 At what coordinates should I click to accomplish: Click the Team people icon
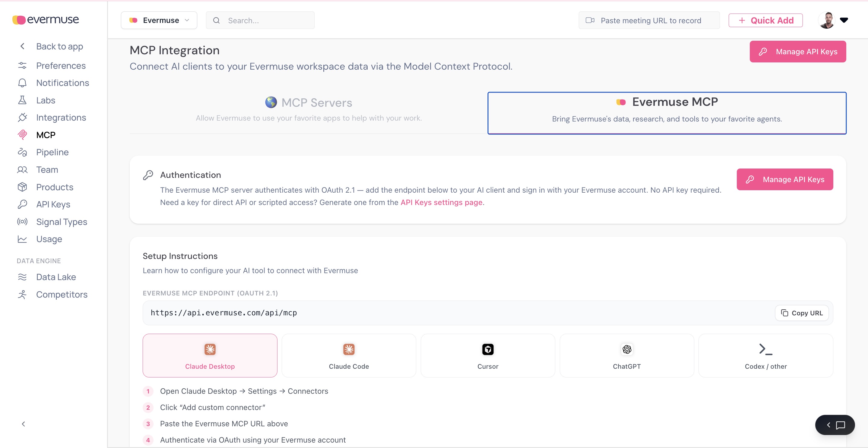(22, 169)
